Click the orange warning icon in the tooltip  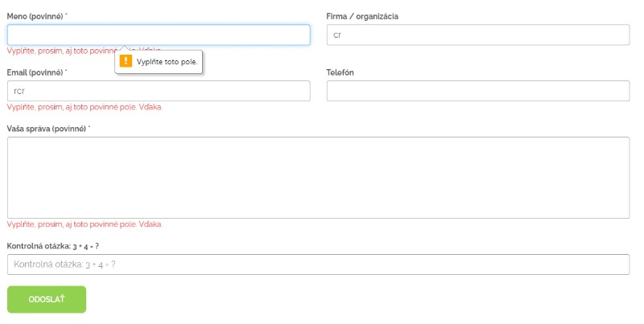(x=126, y=61)
